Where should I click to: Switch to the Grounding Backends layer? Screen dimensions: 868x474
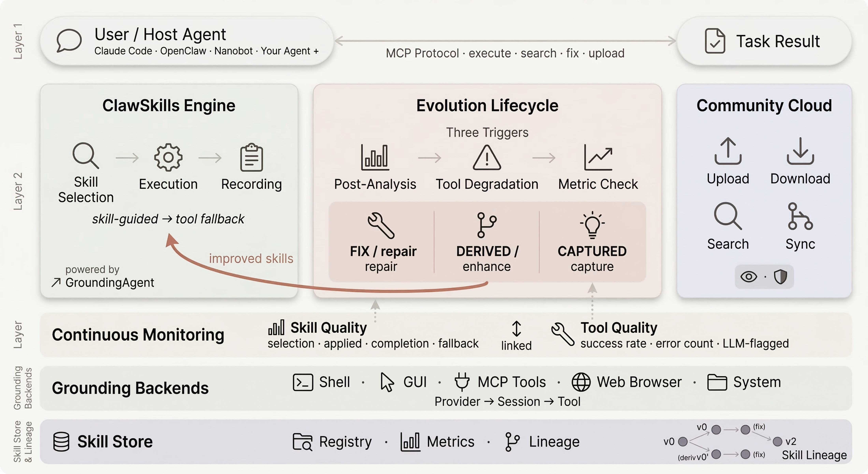click(130, 388)
